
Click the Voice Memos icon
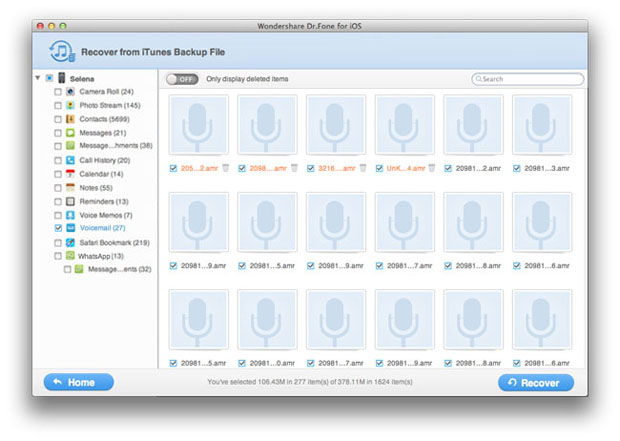pyautogui.click(x=70, y=215)
